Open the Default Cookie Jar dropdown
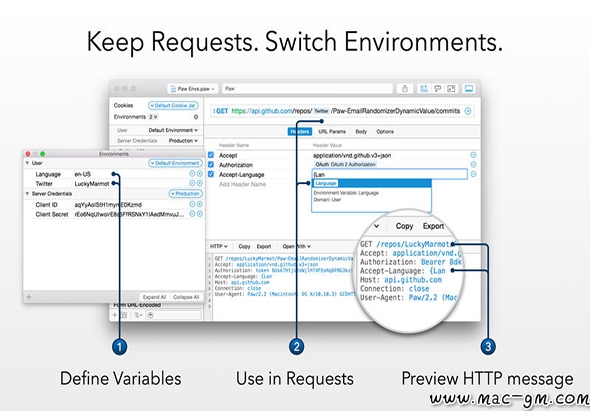Image resolution: width=590 pixels, height=411 pixels. click(173, 106)
